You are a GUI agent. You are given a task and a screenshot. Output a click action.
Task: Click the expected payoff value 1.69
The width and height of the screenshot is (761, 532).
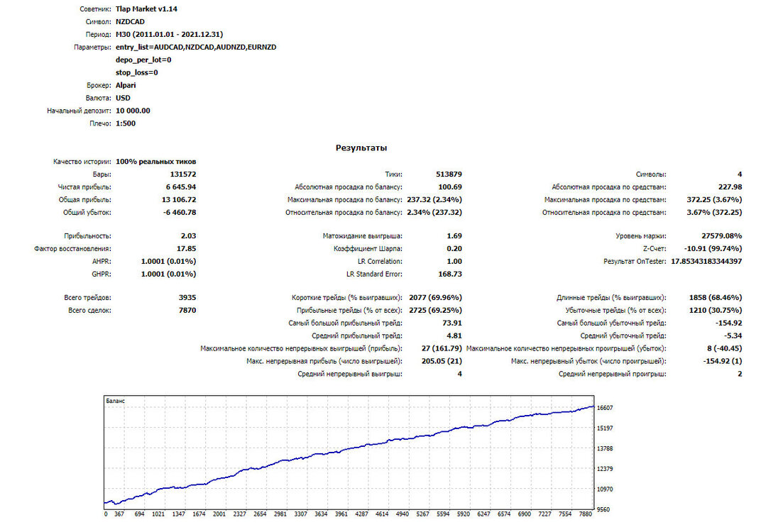pyautogui.click(x=454, y=235)
